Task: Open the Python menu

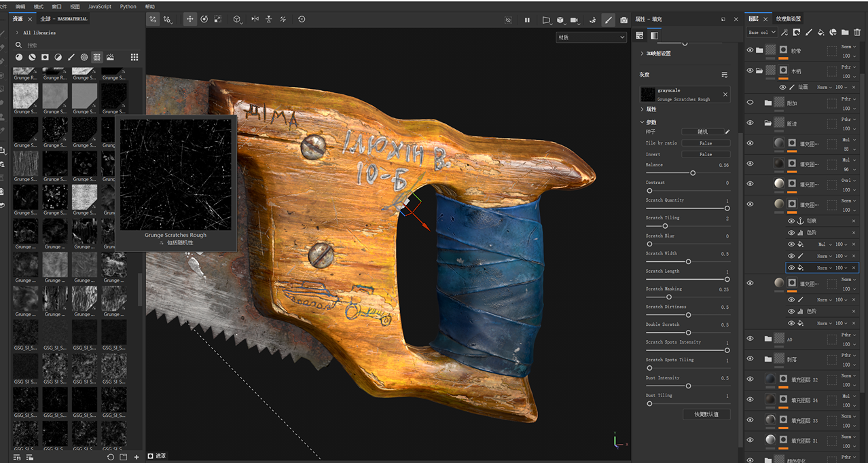Action: pyautogui.click(x=128, y=6)
